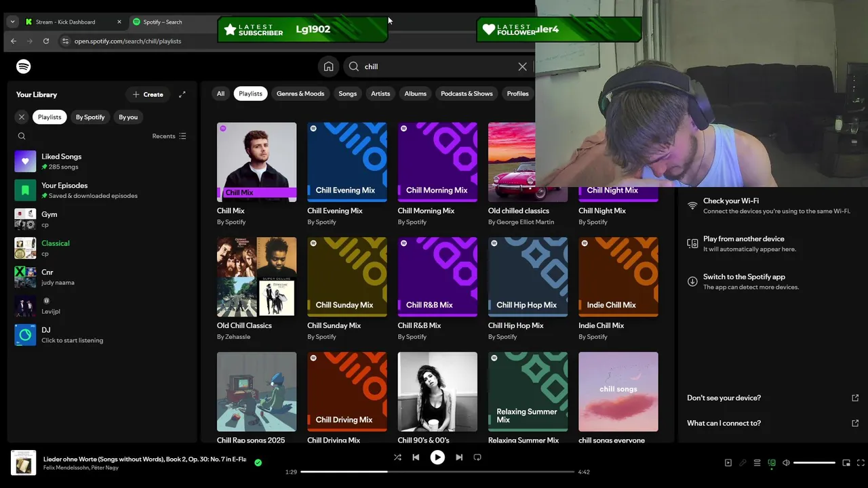
Task: Open Your Episodes in library
Action: pyautogui.click(x=102, y=190)
